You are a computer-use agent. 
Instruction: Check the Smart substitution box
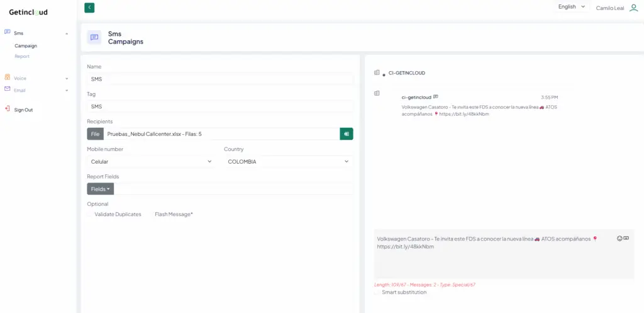(x=377, y=292)
